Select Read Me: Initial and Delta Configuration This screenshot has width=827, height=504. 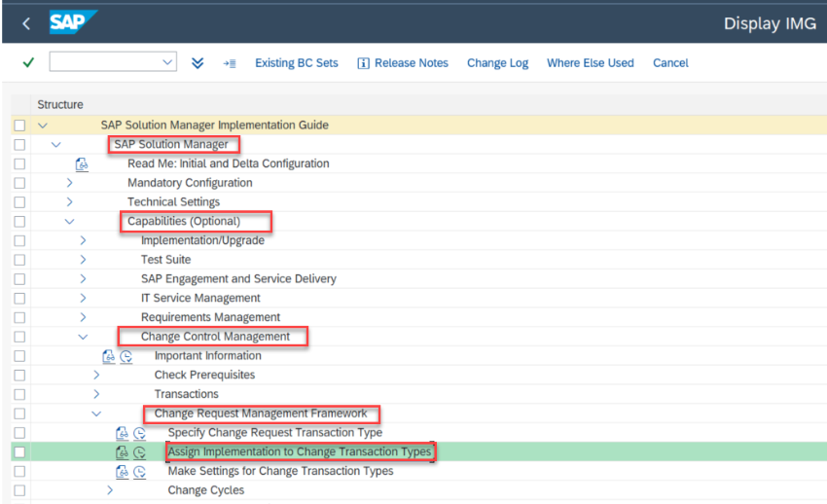click(229, 164)
